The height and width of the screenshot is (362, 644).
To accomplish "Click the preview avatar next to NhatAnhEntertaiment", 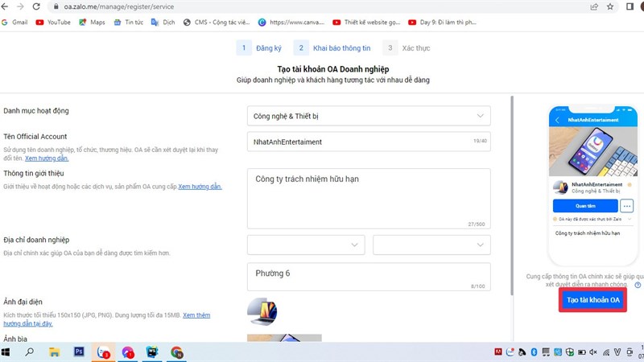I will pos(560,187).
